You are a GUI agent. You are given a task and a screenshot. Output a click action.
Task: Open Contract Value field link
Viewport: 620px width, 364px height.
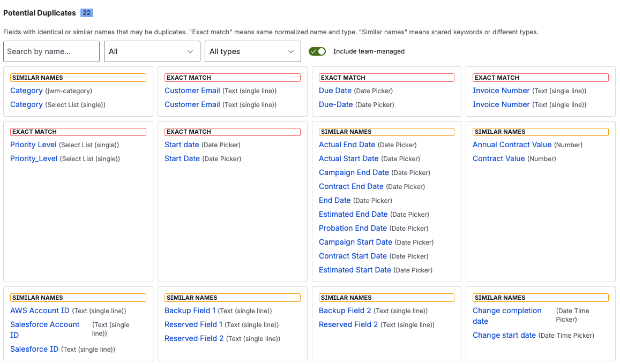[498, 158]
